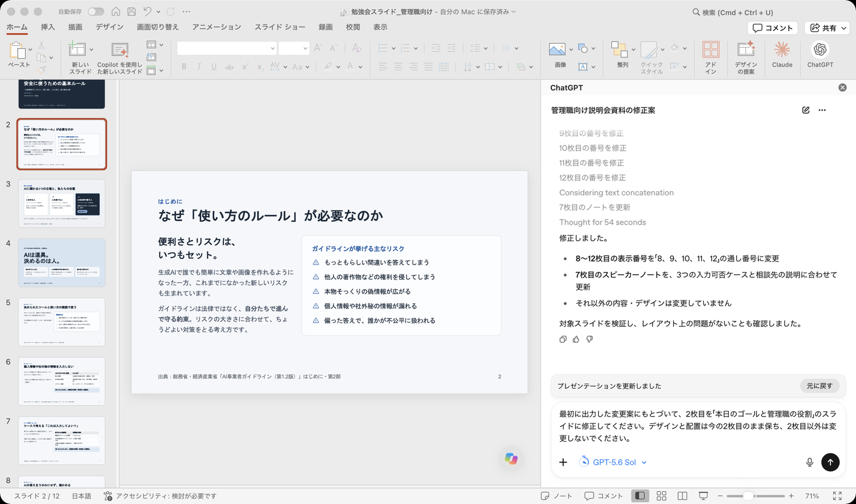
Task: Click アクセシビリティ: 検討が必要です status
Action: coord(160,496)
